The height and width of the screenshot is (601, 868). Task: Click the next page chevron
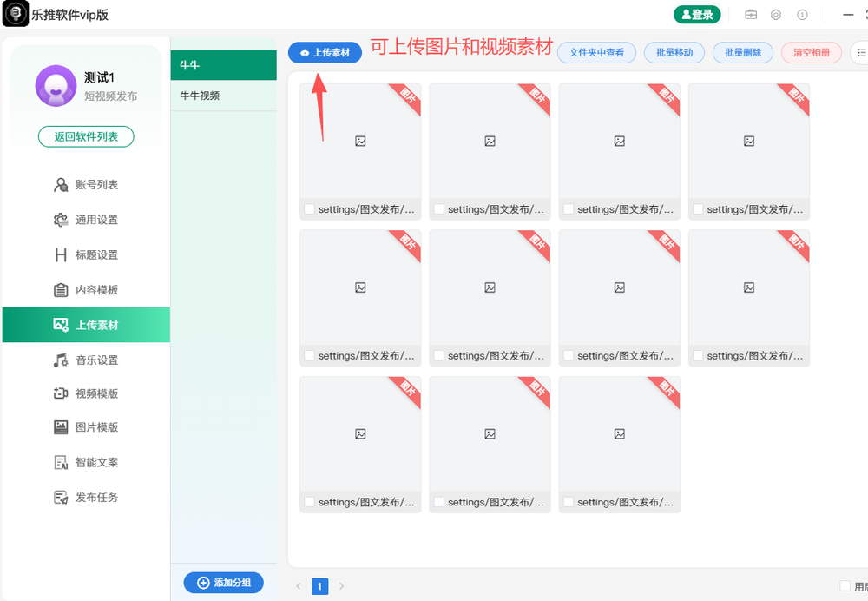pyautogui.click(x=340, y=586)
